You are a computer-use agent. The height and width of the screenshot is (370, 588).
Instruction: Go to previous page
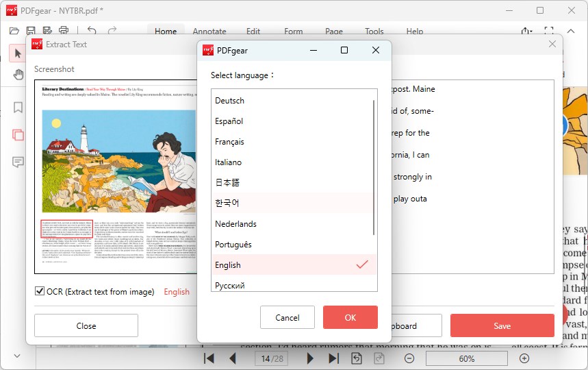point(233,359)
